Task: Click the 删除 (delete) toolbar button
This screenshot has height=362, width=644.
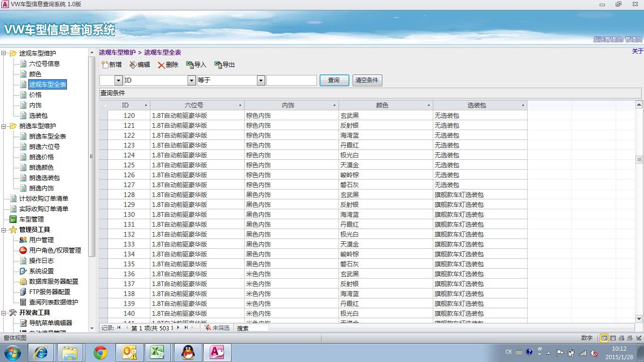Action: pos(168,65)
